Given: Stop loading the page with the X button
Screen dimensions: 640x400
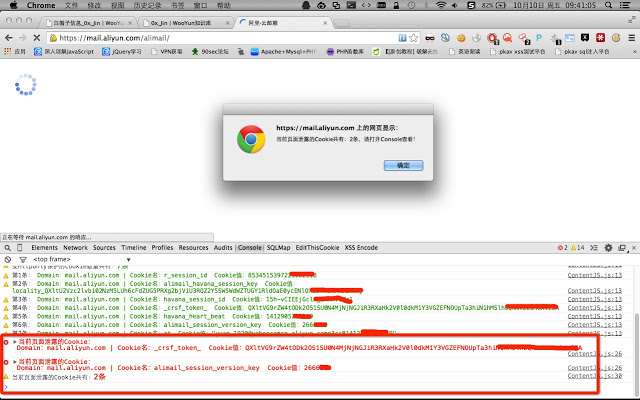Looking at the screenshot, I should click(36, 38).
